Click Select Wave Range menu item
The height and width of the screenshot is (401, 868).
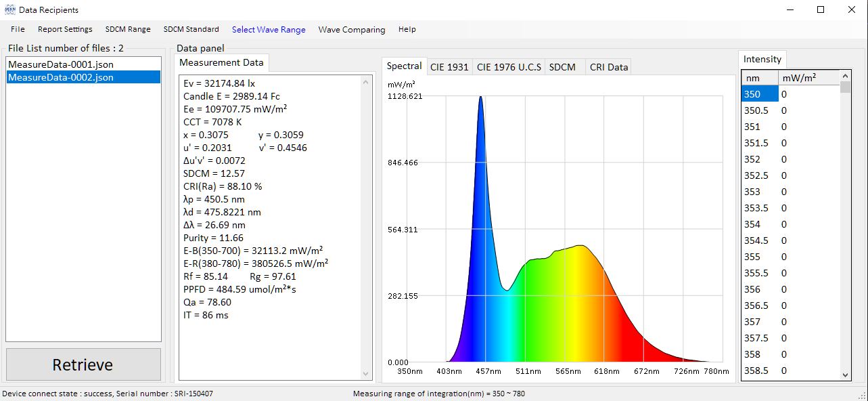tap(269, 30)
